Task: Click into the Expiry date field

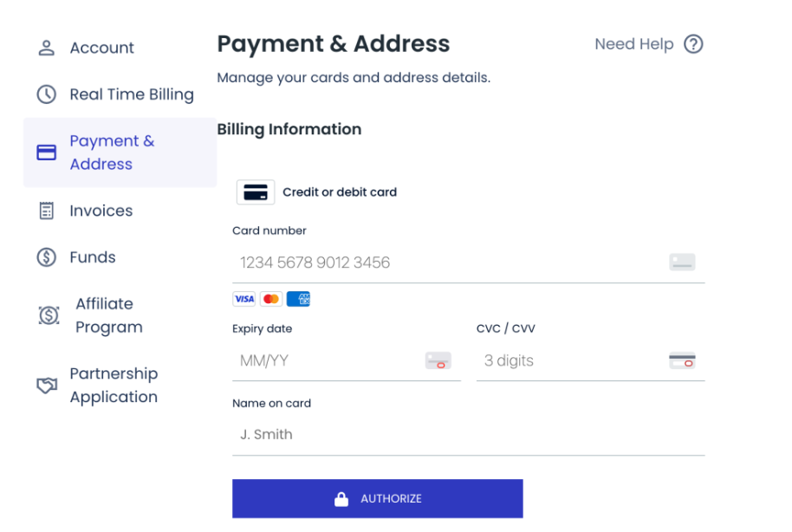Action: 329,360
